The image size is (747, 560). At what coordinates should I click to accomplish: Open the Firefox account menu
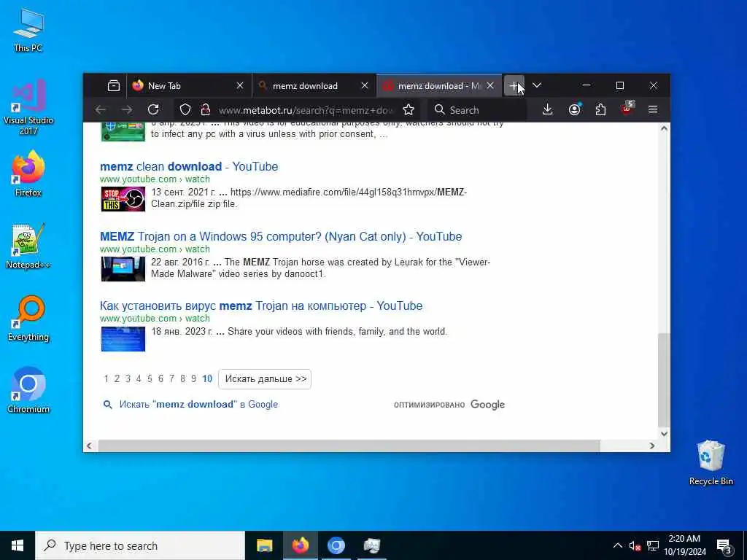tap(575, 109)
